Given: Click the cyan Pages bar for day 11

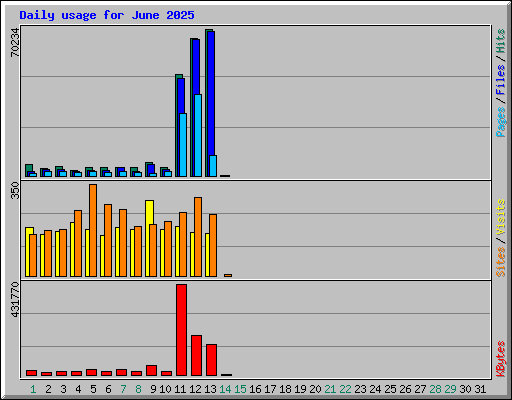Looking at the screenshot, I should 183,145.
